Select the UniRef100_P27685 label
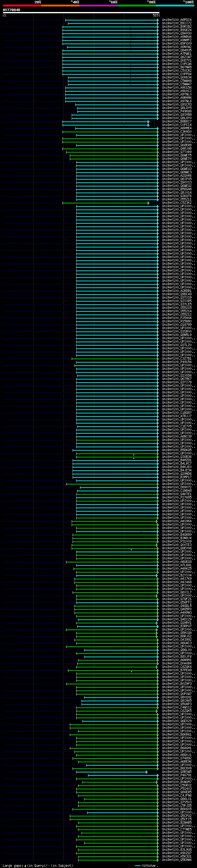Image resolution: width=197 pixels, height=868 pixels. 176,497
